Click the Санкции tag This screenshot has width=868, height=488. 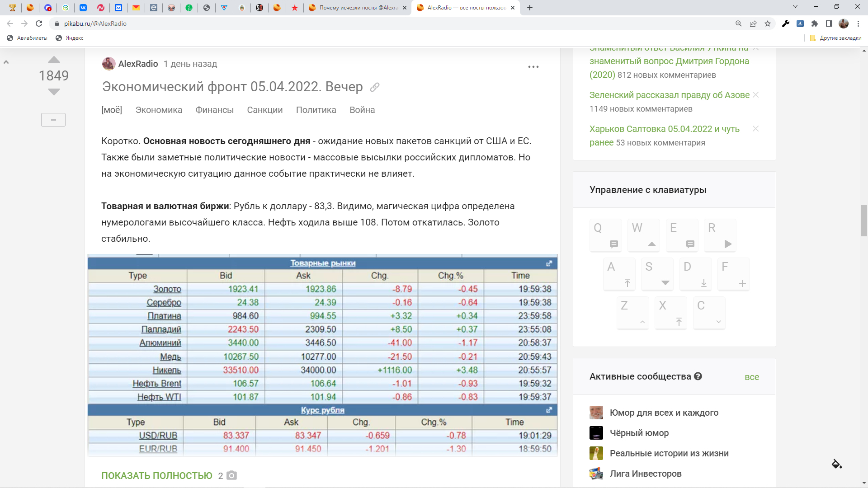click(264, 110)
